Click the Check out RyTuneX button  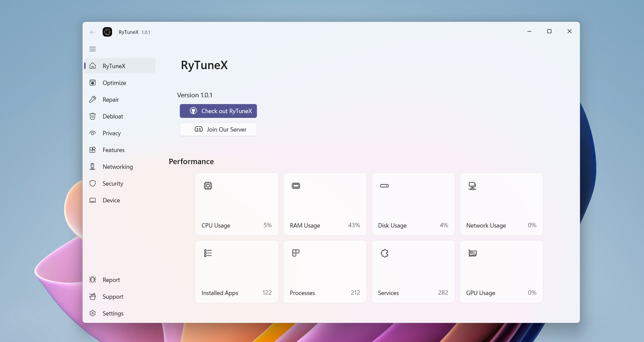tap(218, 111)
